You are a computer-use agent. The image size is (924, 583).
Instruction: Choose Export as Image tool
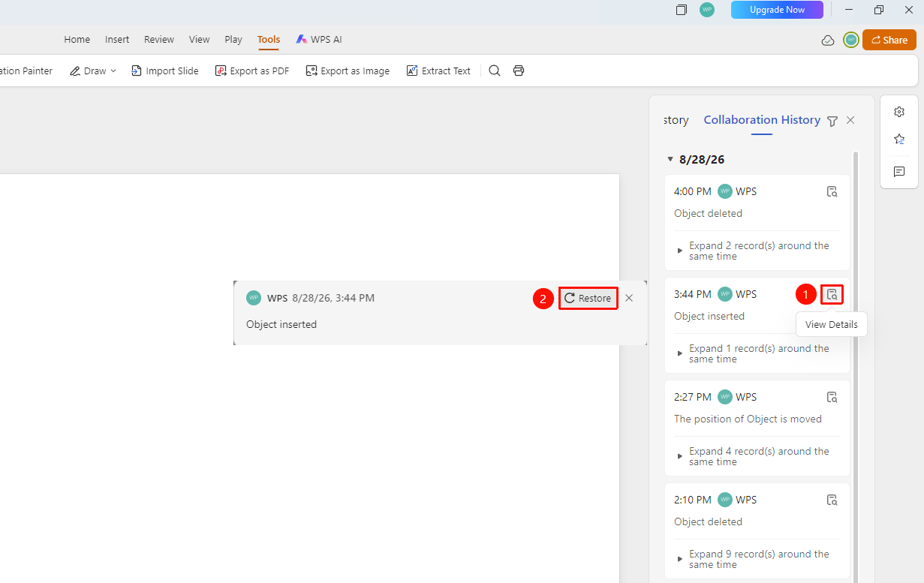click(x=348, y=71)
